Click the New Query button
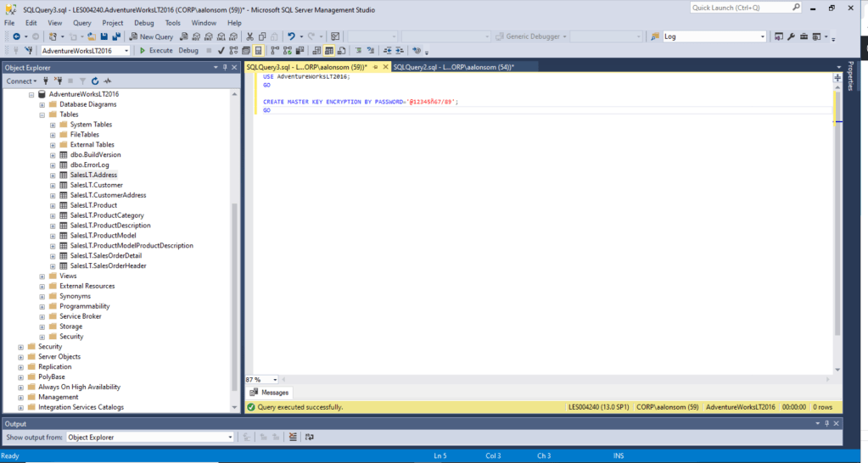The image size is (868, 463). [152, 36]
